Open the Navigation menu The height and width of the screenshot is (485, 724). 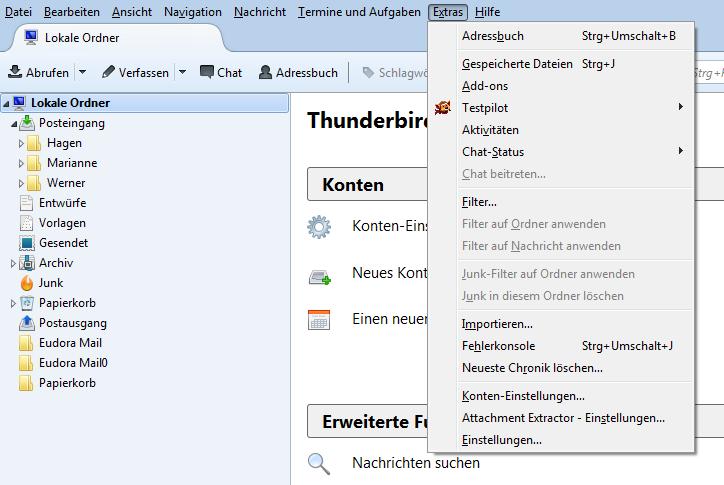pos(193,12)
